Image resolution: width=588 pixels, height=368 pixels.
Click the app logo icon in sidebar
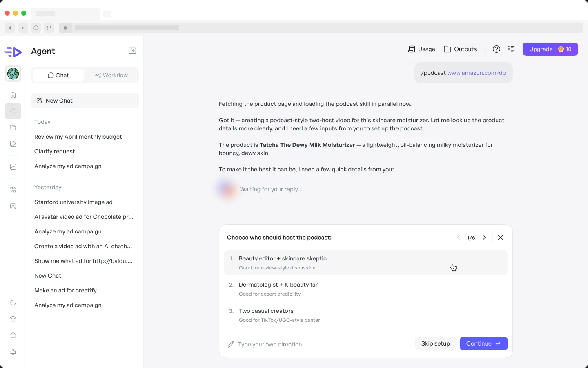pos(13,52)
